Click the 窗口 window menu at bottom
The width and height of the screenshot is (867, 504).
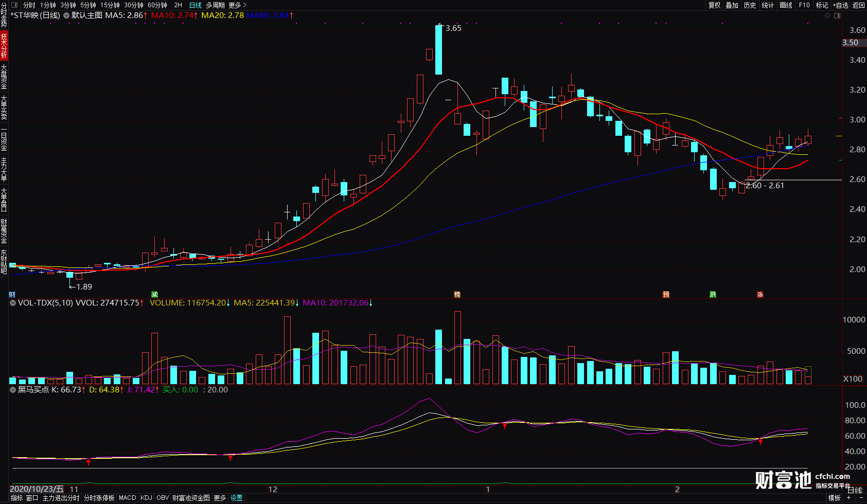point(32,498)
